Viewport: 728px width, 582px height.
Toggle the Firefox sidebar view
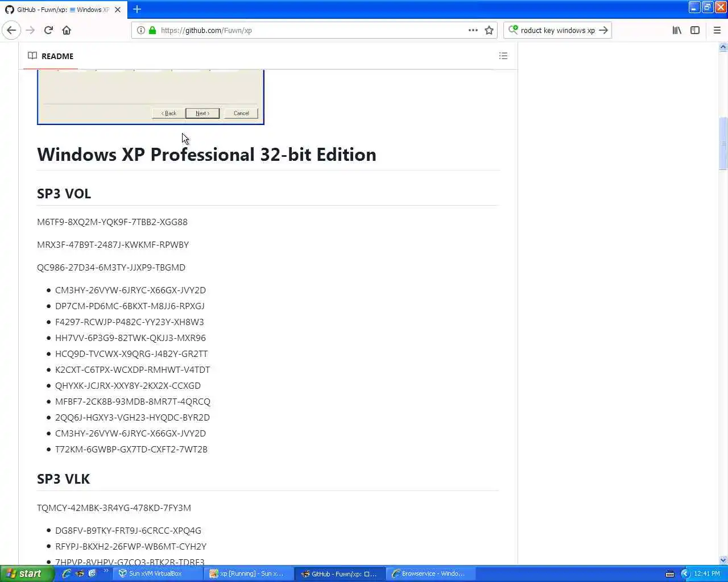point(695,30)
